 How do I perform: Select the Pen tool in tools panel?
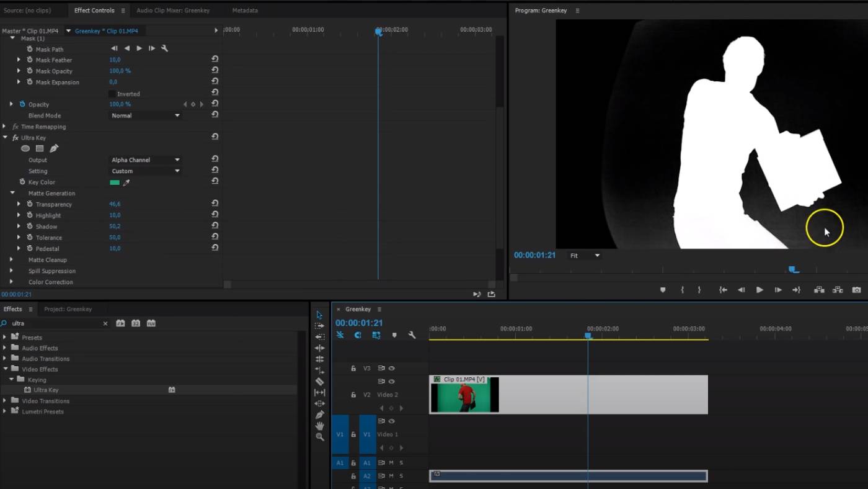pyautogui.click(x=319, y=415)
